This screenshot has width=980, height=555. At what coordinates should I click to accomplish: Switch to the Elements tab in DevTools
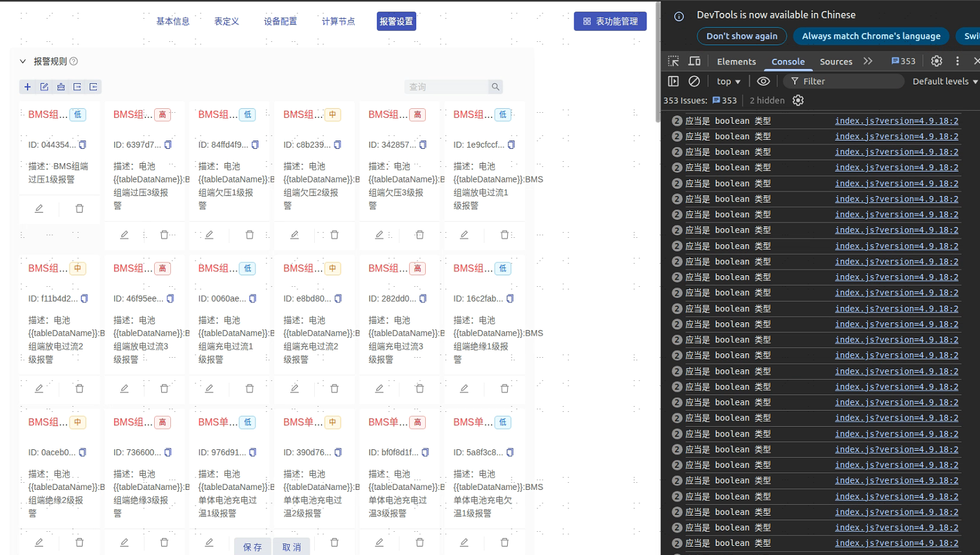point(736,61)
